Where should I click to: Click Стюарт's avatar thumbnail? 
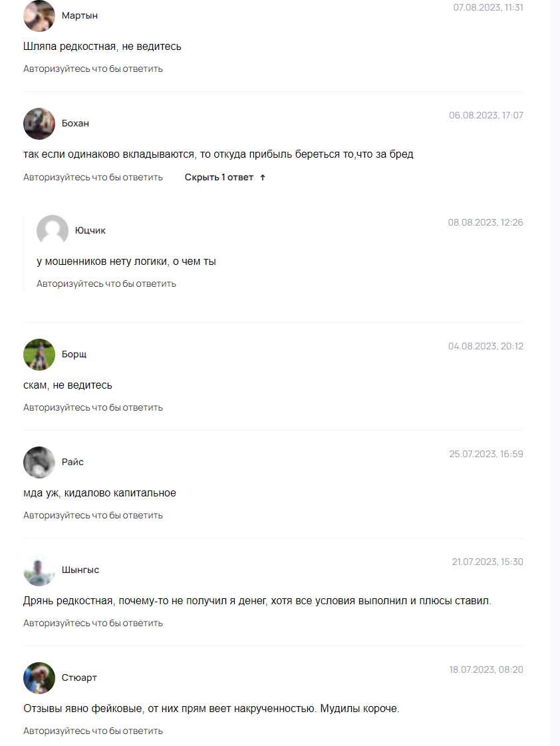39,678
